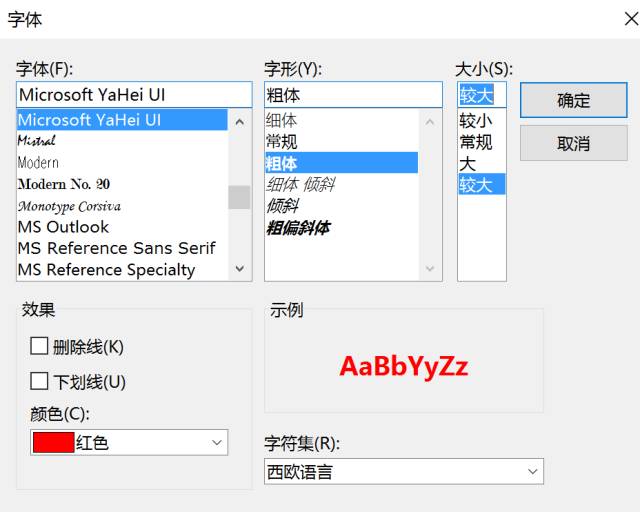Select Microsoft YaHei UI in font list
640x512 pixels.
122,120
